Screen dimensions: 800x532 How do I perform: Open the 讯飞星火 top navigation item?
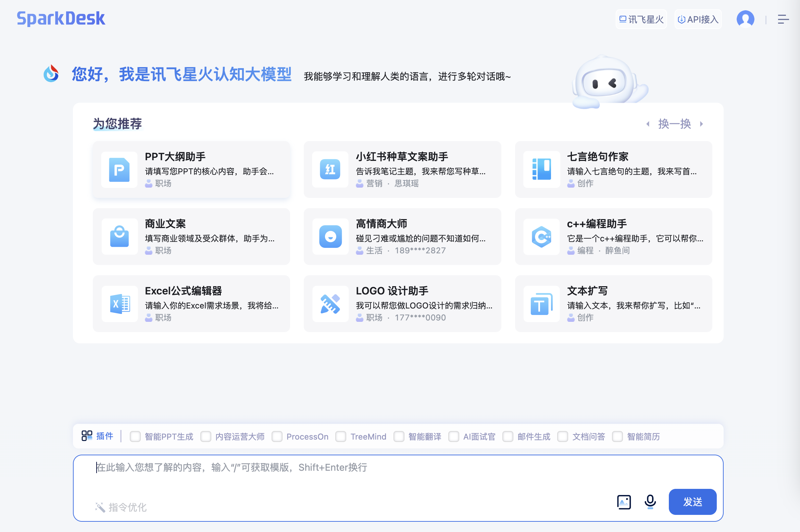[x=641, y=20]
